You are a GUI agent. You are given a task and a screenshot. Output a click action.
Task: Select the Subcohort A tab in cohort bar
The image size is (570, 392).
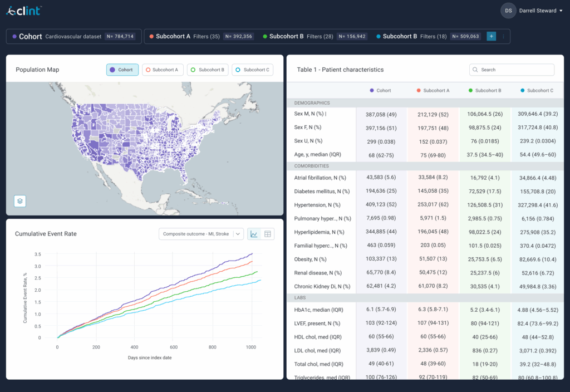pos(173,36)
